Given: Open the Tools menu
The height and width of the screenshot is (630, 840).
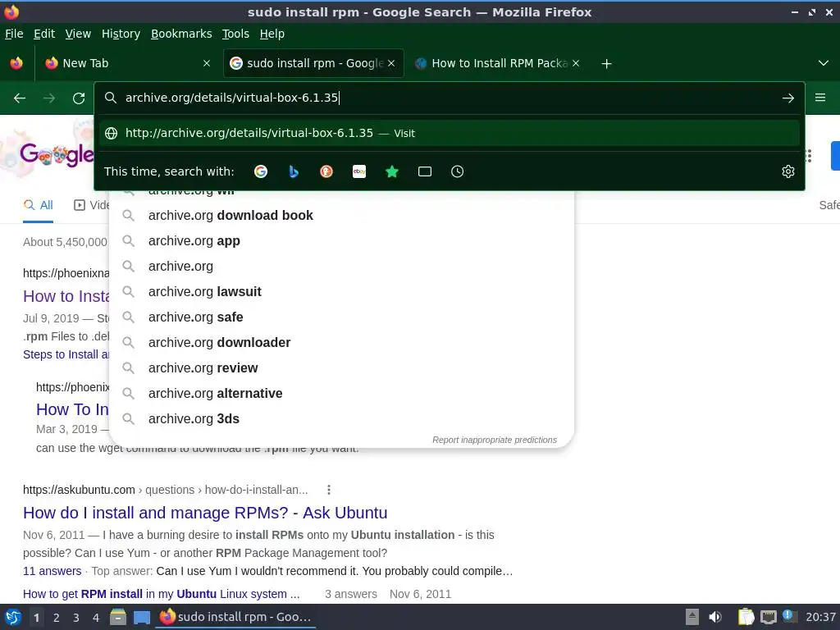Looking at the screenshot, I should 235,34.
